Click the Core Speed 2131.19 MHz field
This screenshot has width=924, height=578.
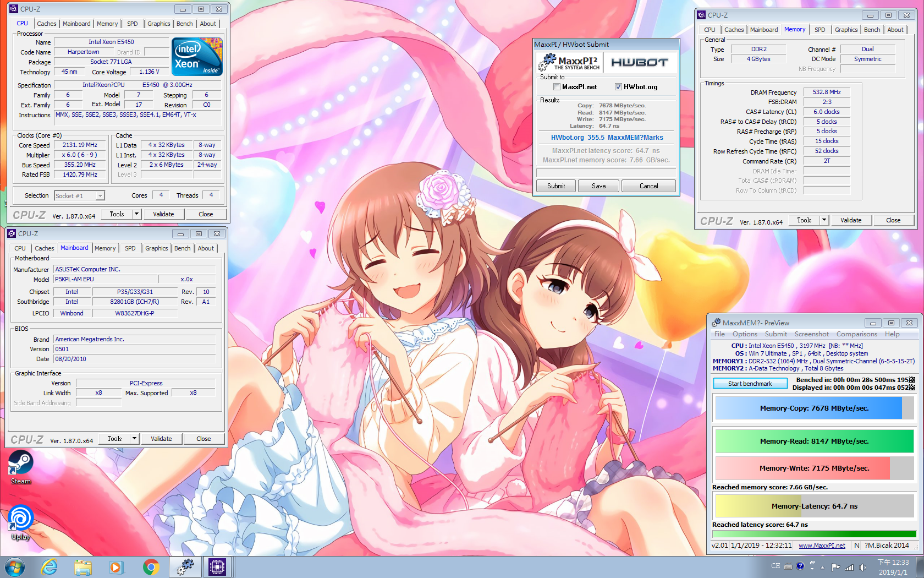point(80,145)
